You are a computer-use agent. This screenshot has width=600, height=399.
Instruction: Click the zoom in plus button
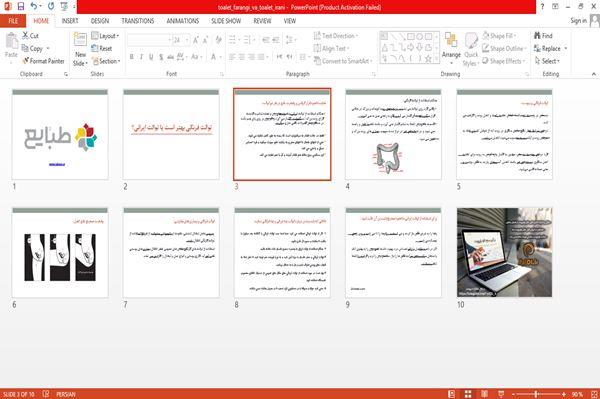point(564,394)
